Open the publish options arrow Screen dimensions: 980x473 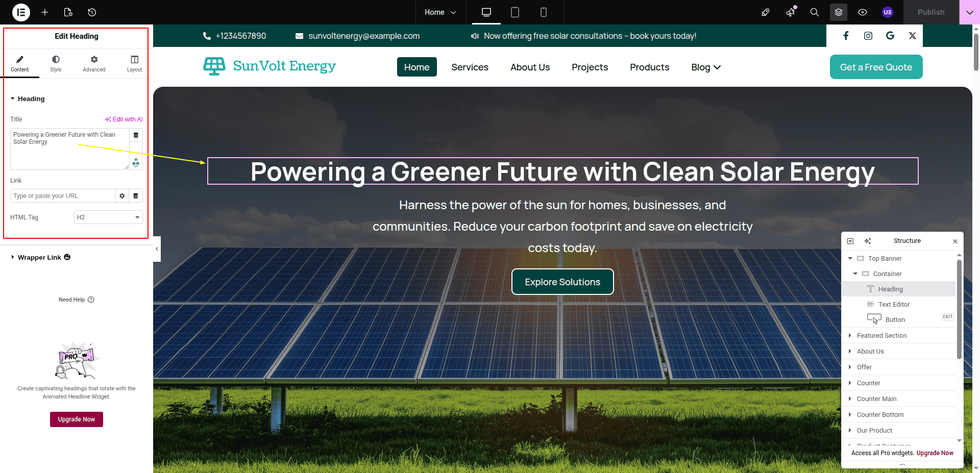click(969, 12)
